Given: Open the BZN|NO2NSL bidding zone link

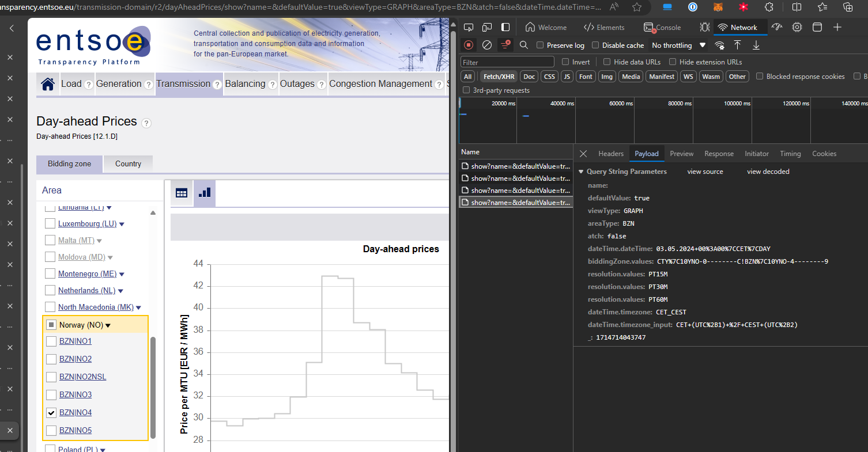Looking at the screenshot, I should pyautogui.click(x=82, y=377).
